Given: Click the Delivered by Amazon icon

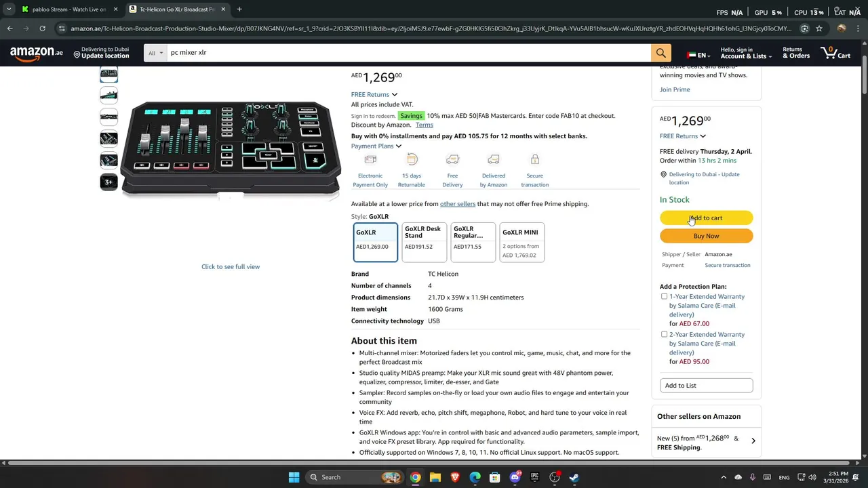Looking at the screenshot, I should (494, 159).
